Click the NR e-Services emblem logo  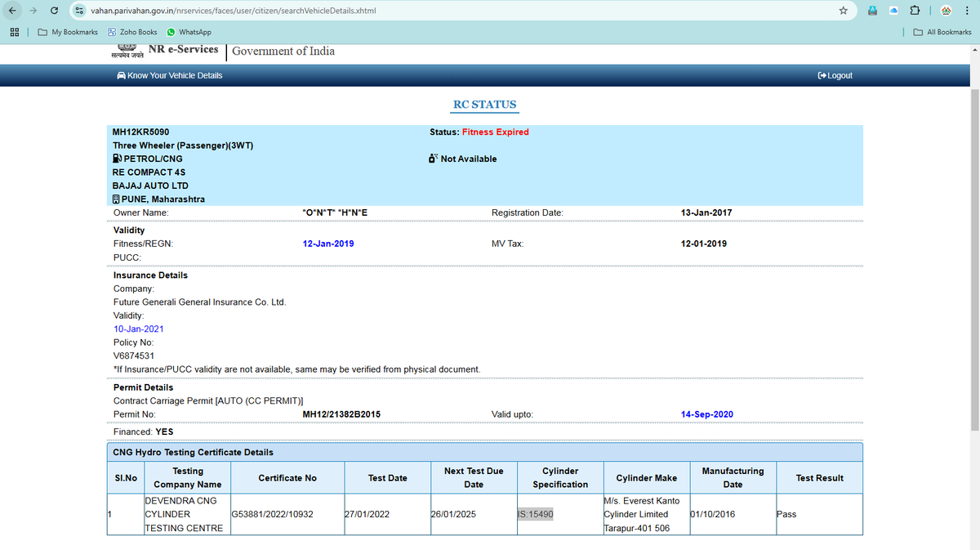pos(129,51)
